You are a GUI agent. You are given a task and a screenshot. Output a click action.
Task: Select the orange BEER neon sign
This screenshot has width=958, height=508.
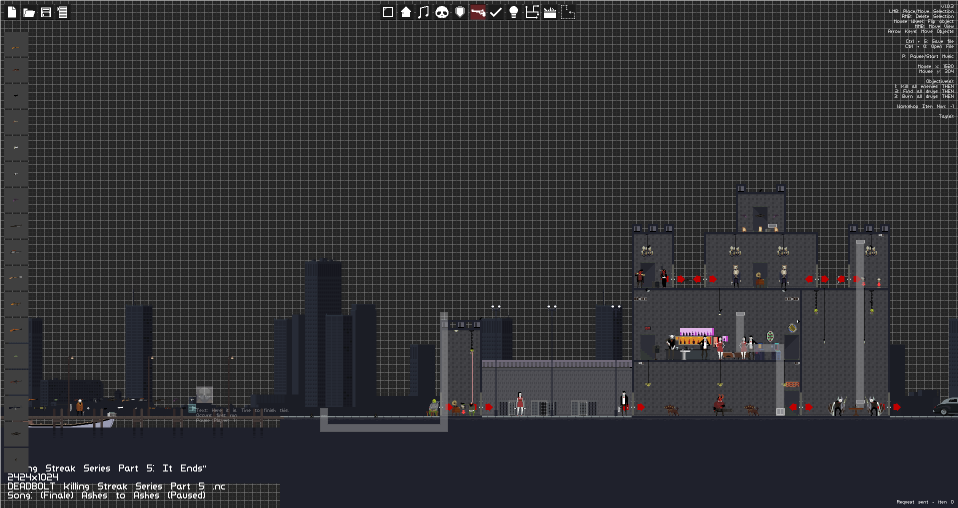791,385
